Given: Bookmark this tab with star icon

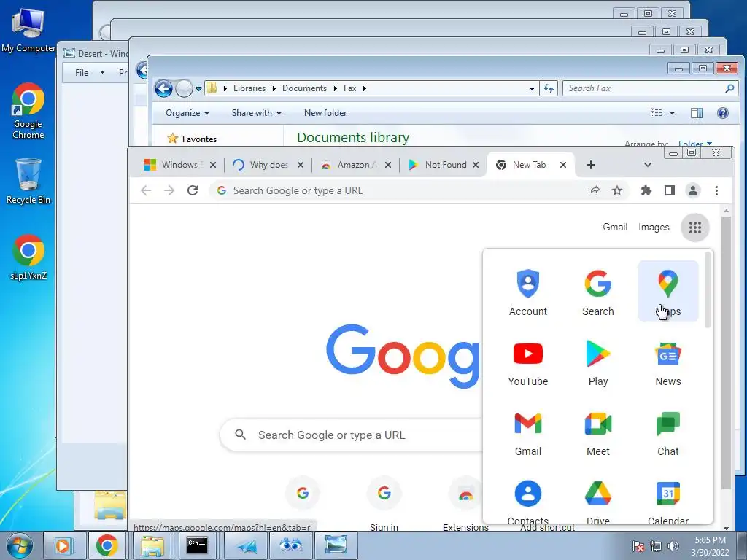Looking at the screenshot, I should (617, 190).
